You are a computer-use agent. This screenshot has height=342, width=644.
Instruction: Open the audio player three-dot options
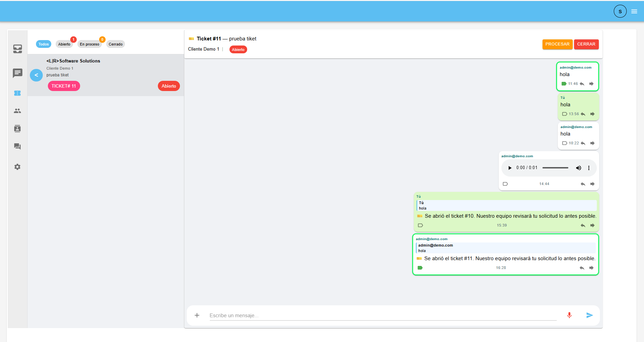point(589,168)
